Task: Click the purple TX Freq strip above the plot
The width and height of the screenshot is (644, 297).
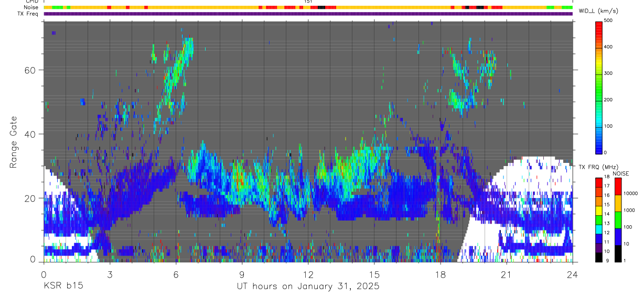Action: pyautogui.click(x=308, y=14)
